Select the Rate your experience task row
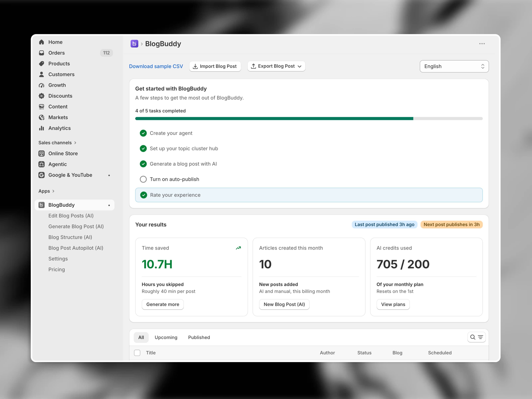 click(x=309, y=195)
